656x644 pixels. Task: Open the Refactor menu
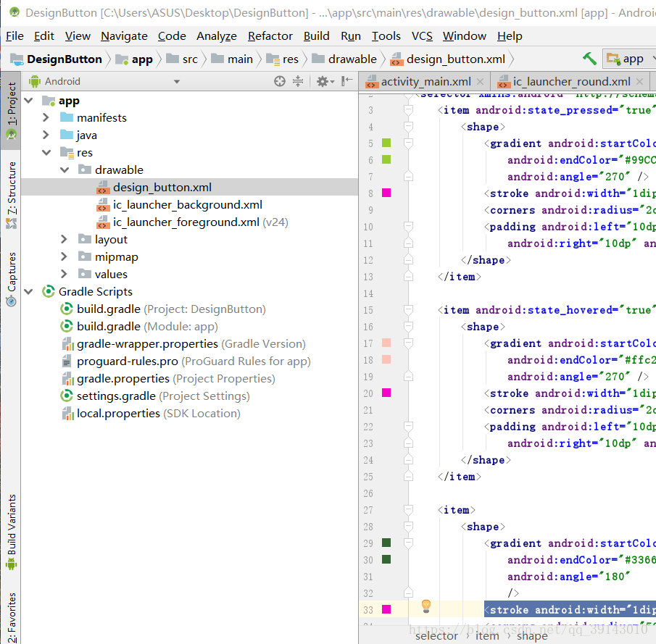(x=270, y=36)
